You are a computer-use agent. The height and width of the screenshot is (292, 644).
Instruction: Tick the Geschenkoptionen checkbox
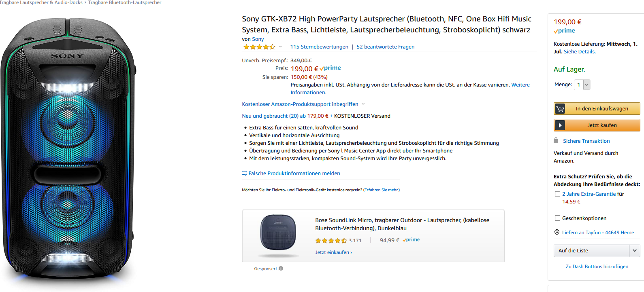[557, 218]
